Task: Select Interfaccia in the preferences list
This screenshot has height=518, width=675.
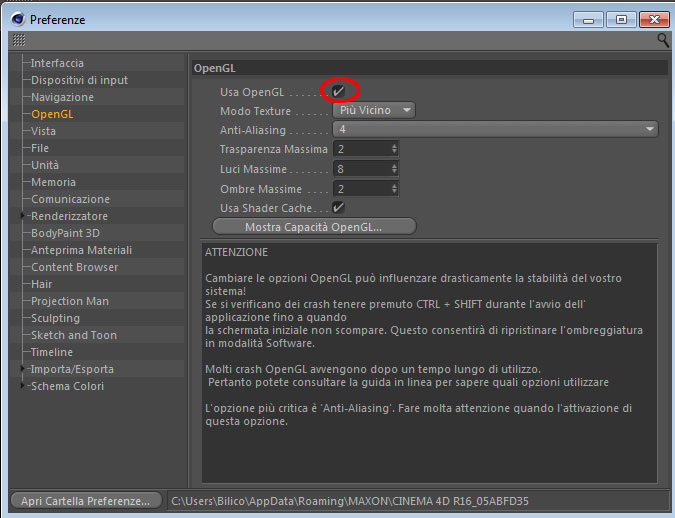Action: point(57,63)
